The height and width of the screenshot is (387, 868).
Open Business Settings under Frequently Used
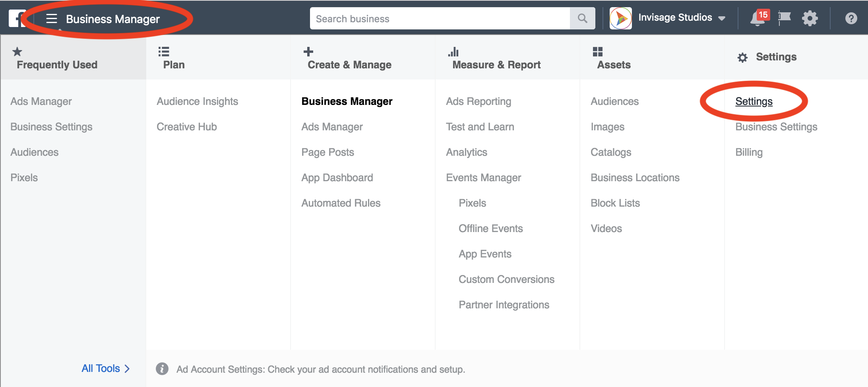pyautogui.click(x=51, y=127)
